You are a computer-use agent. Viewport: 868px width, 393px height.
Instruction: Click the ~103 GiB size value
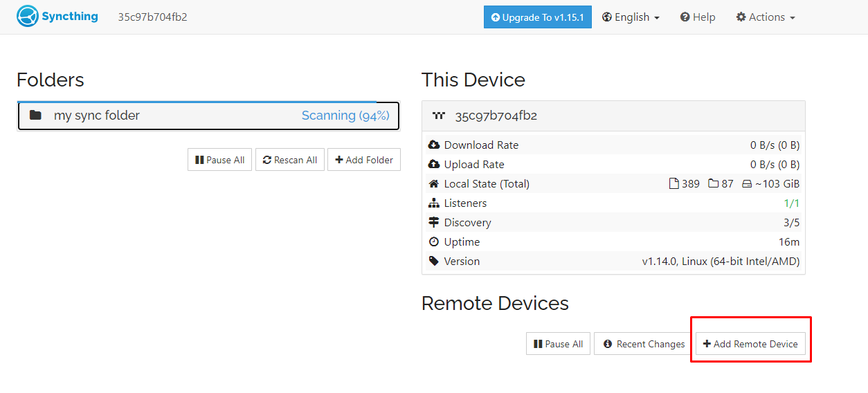point(770,183)
